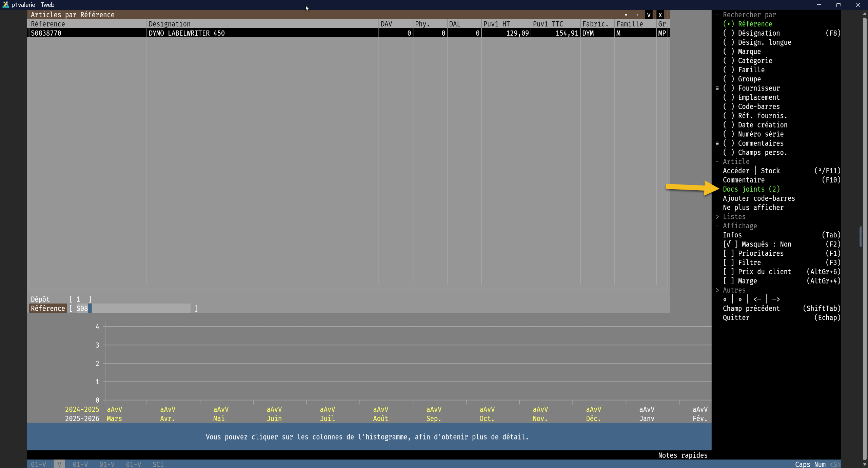Image resolution: width=868 pixels, height=468 pixels.
Task: Toggle the Masqués checkbox
Action: (x=730, y=244)
